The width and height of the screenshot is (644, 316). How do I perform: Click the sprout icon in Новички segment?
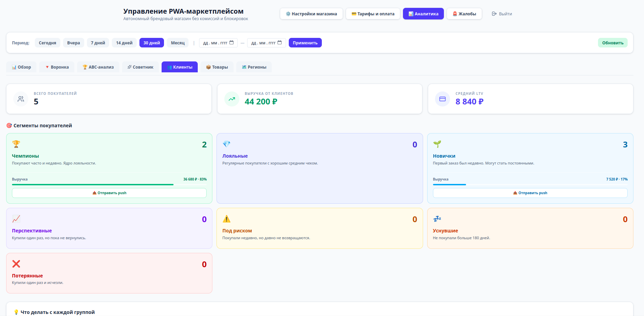tap(437, 144)
